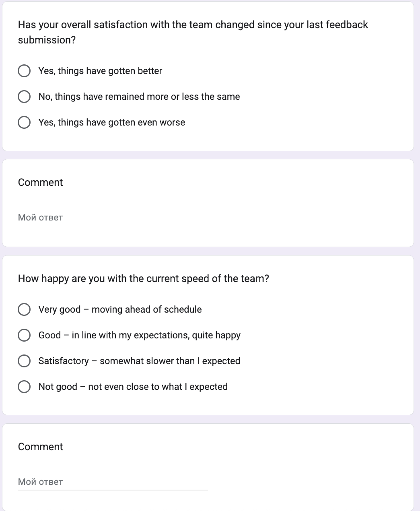
Task: Click label text 'Very good – moving ahead of schedule'
Action: pos(120,309)
